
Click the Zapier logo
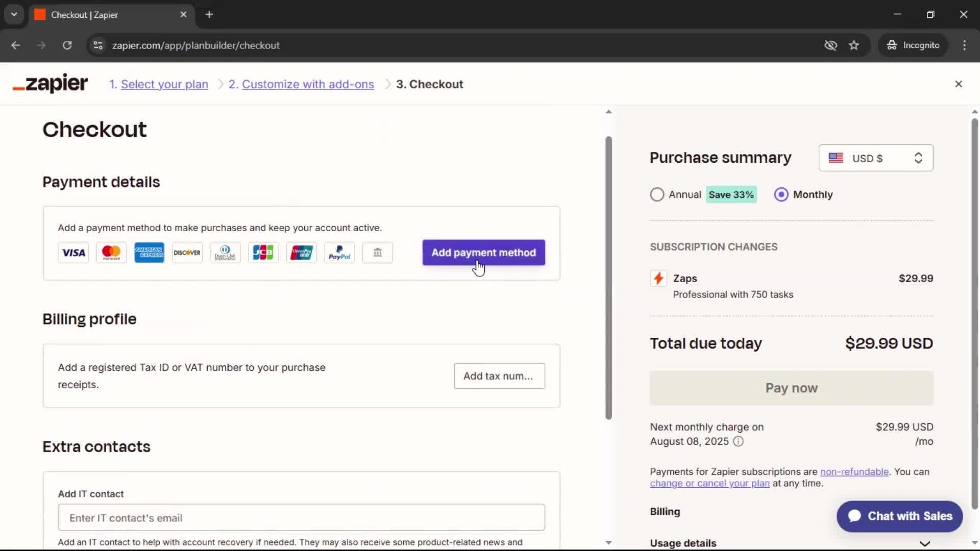(50, 84)
